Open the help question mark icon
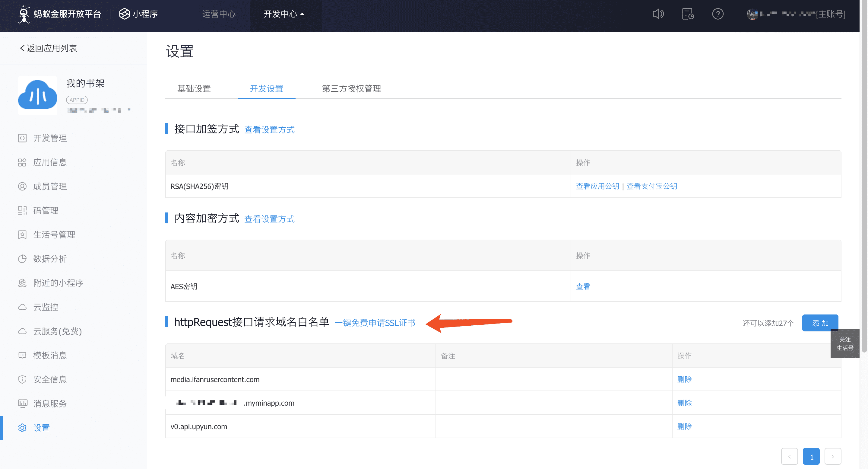Viewport: 868px width, 469px height. (x=718, y=14)
